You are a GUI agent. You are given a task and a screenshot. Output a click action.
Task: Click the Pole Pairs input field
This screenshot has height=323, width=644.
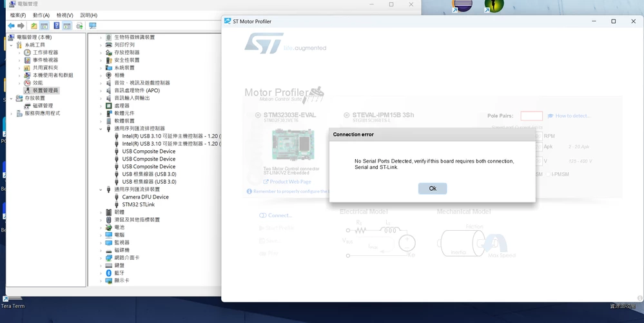tap(531, 116)
